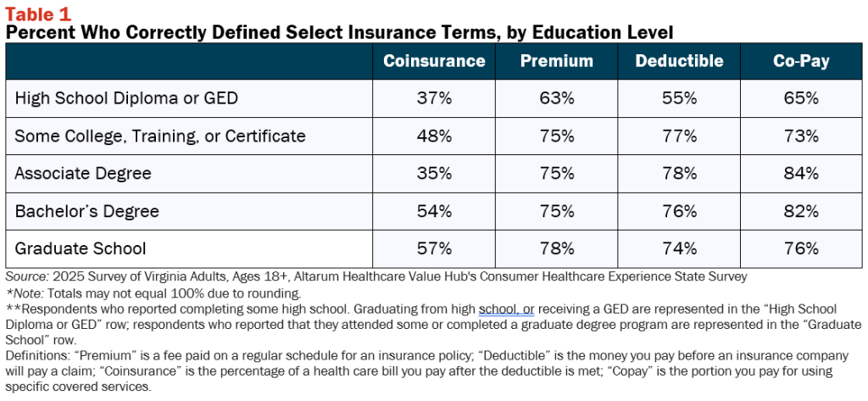Select the 77% Deductible cell

679,136
